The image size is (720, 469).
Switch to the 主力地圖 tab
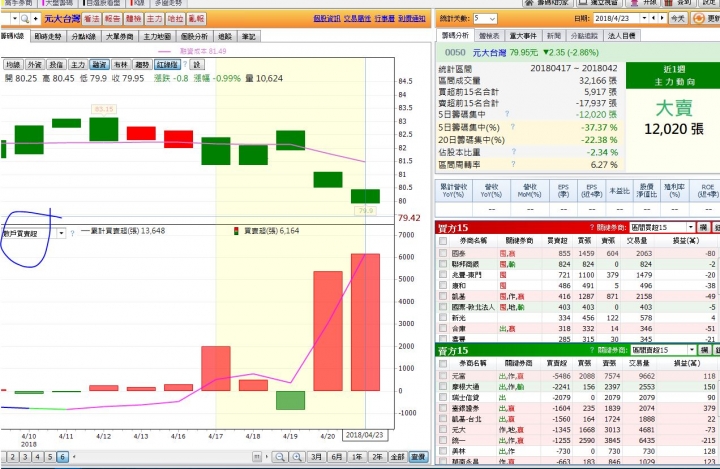coord(157,36)
